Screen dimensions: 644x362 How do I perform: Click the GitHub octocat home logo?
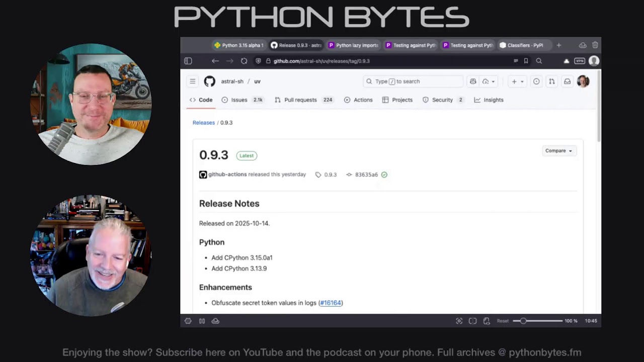pyautogui.click(x=210, y=81)
